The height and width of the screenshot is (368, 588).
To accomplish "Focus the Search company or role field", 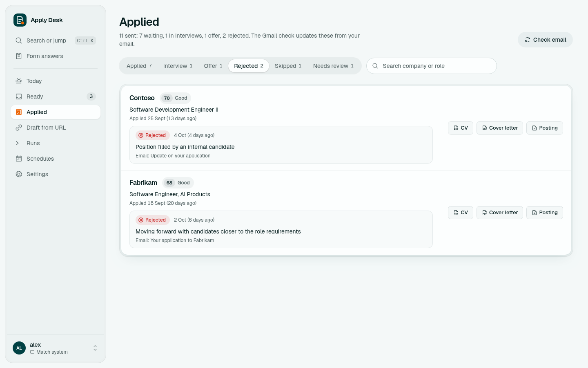I will coord(432,66).
